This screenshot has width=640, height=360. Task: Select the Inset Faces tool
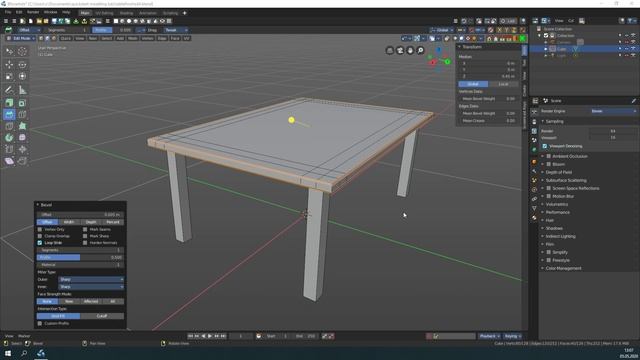pos(22,103)
